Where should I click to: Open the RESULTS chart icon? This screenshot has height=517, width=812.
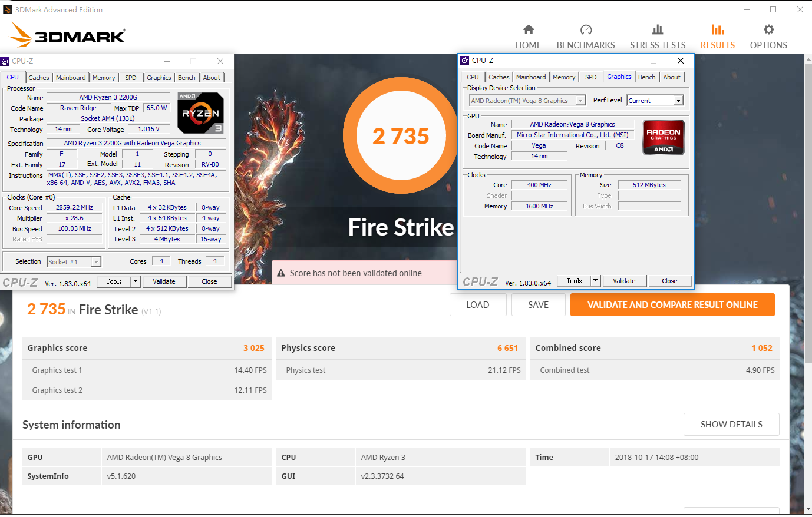pyautogui.click(x=718, y=29)
